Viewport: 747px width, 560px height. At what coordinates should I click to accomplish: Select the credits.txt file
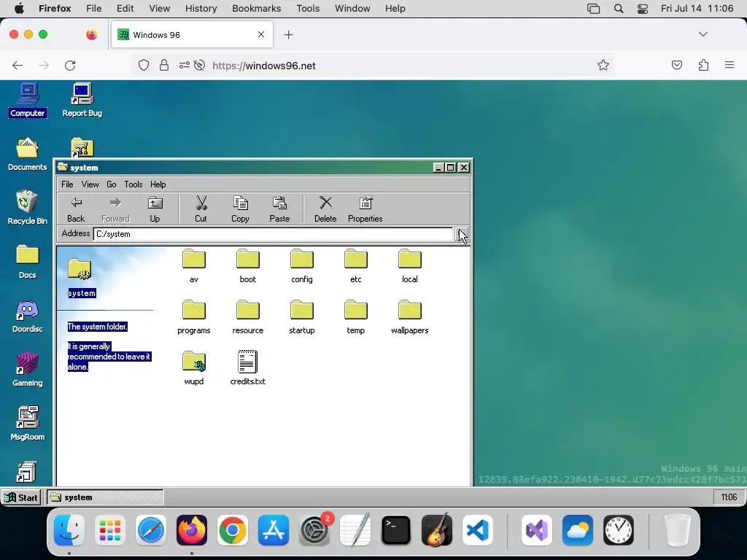click(x=248, y=368)
